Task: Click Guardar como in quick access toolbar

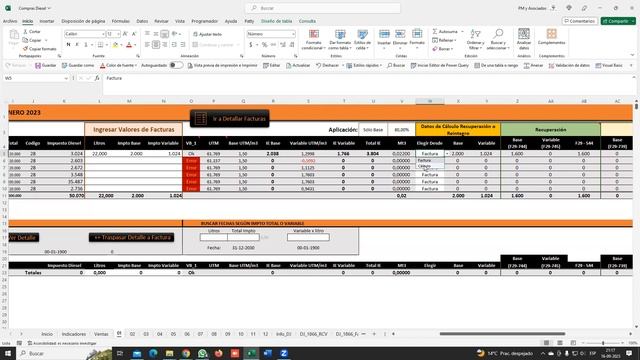Action: (x=78, y=65)
